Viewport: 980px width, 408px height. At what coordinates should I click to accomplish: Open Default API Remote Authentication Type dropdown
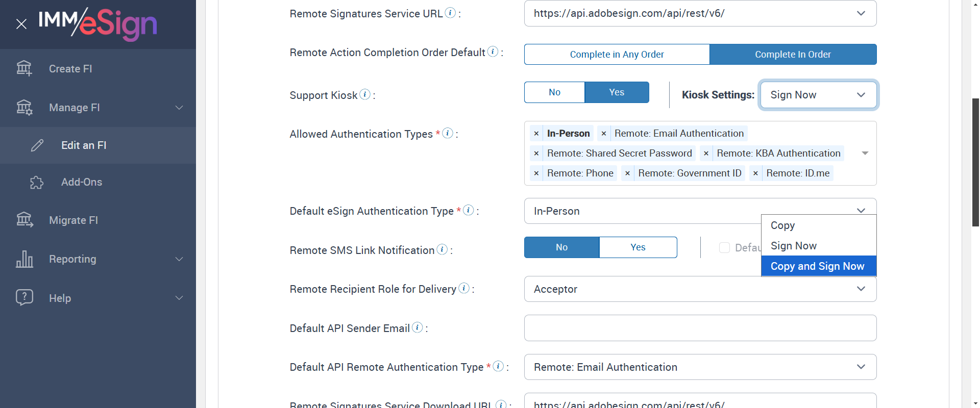pyautogui.click(x=700, y=367)
